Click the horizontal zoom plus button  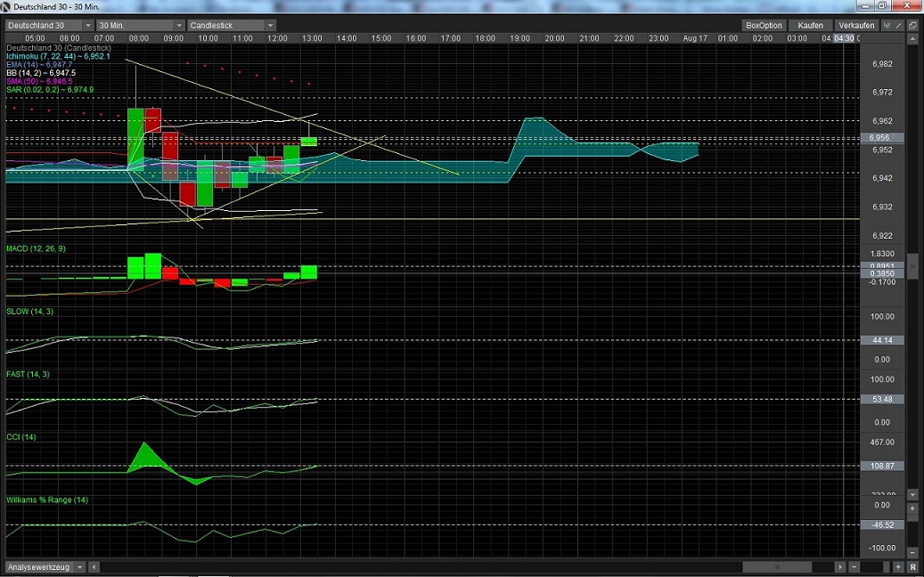point(899,567)
